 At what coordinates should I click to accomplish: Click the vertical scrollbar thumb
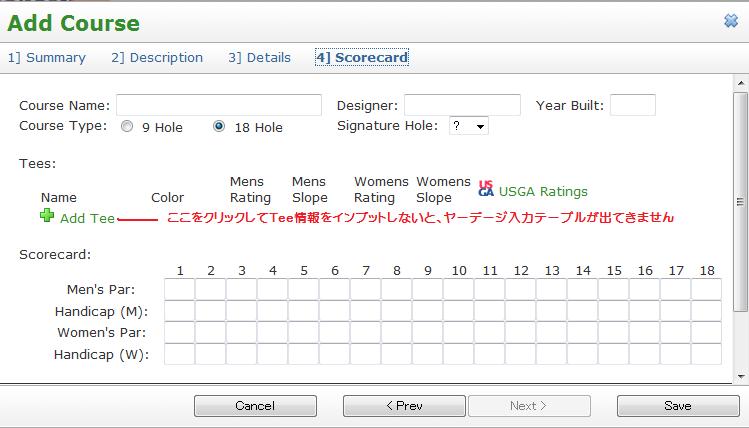tap(741, 202)
